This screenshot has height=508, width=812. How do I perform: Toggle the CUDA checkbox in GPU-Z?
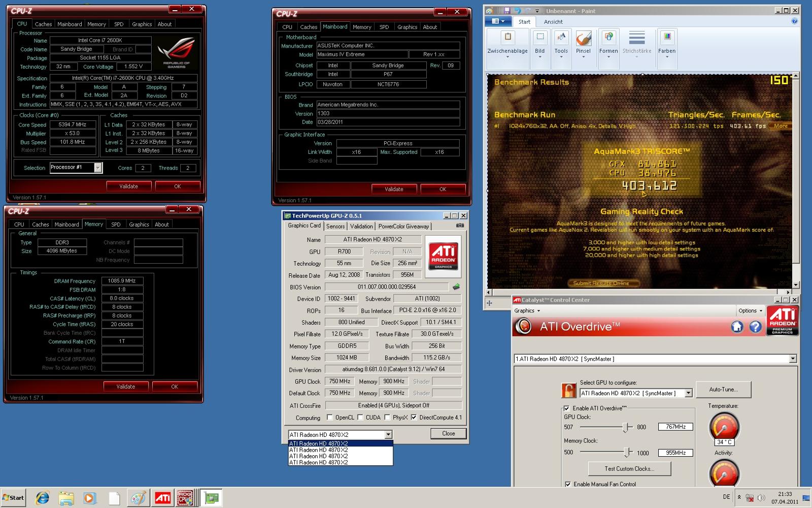click(360, 418)
